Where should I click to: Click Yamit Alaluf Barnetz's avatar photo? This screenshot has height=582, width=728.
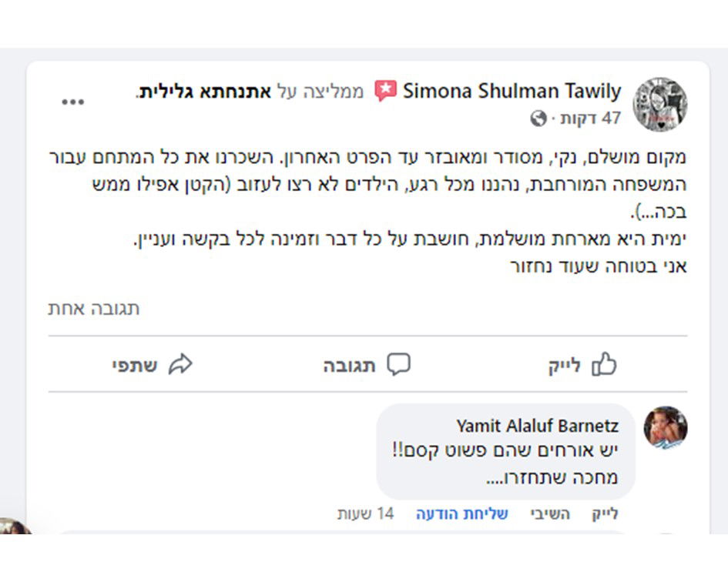click(665, 428)
